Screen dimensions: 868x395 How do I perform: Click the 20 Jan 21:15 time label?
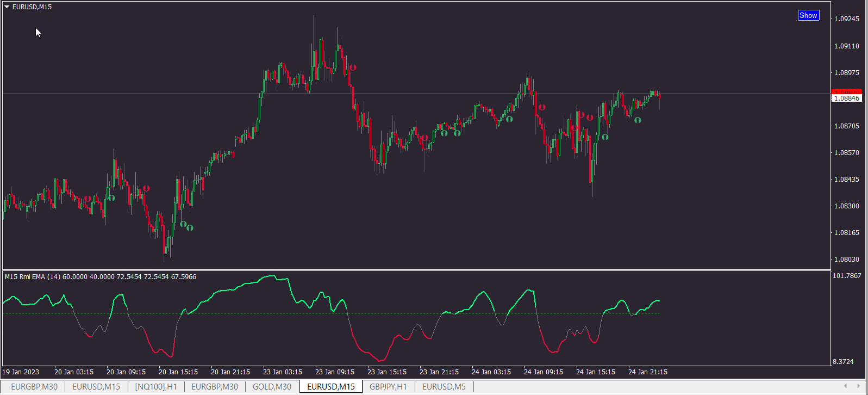[x=230, y=372]
